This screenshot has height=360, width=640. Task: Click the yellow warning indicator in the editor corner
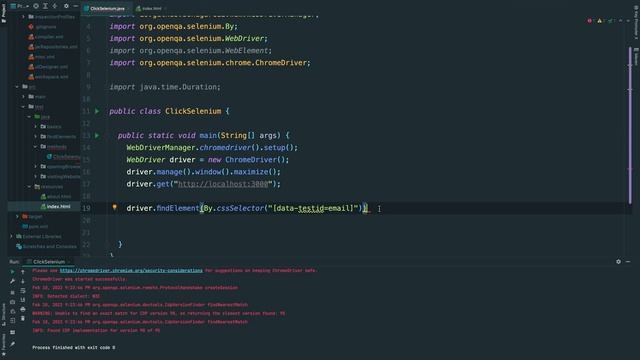point(600,20)
